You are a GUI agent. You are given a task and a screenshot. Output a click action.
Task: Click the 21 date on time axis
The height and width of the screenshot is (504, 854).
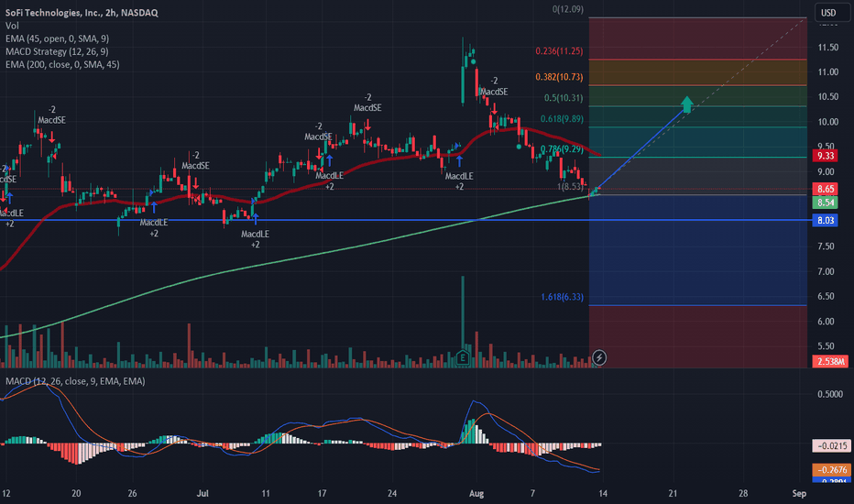[673, 494]
